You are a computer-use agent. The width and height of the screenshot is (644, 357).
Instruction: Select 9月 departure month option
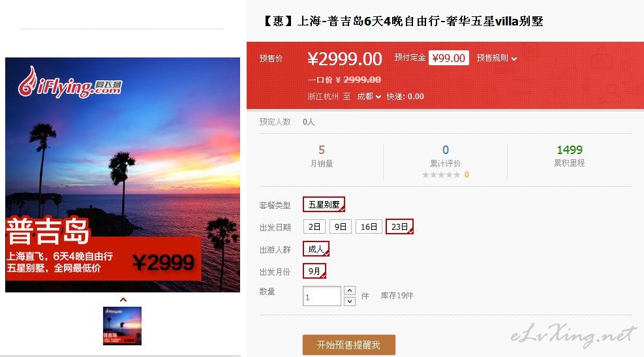point(314,271)
